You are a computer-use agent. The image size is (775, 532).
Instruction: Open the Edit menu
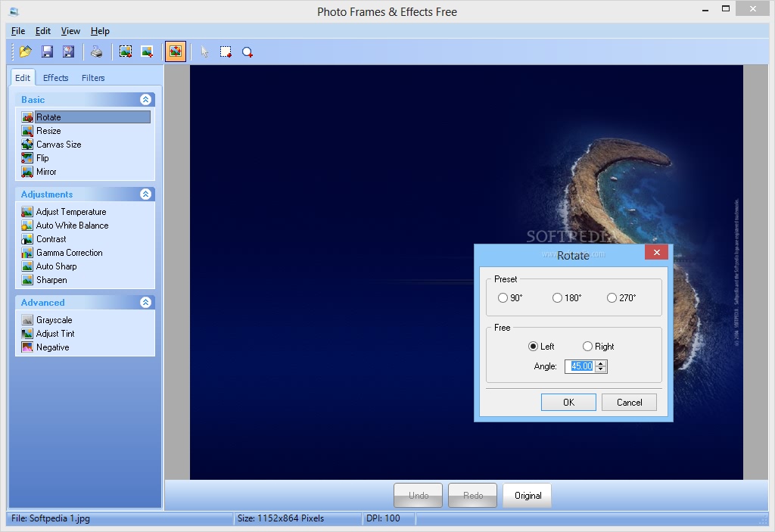[43, 31]
